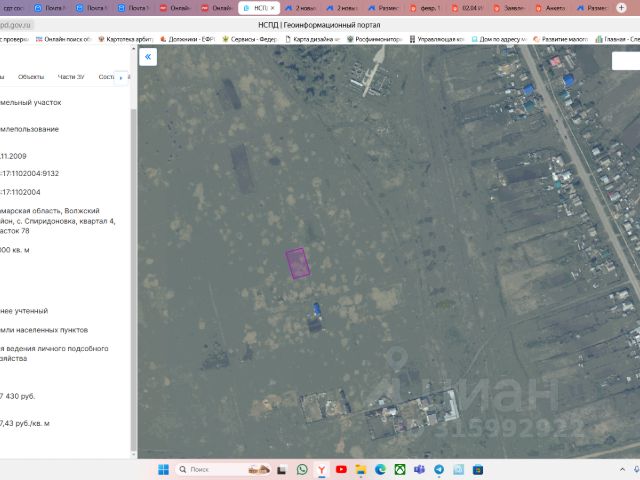The image size is (640, 480).
Task: Click the cadastral value '7 430 руб.'
Action: click(x=18, y=396)
